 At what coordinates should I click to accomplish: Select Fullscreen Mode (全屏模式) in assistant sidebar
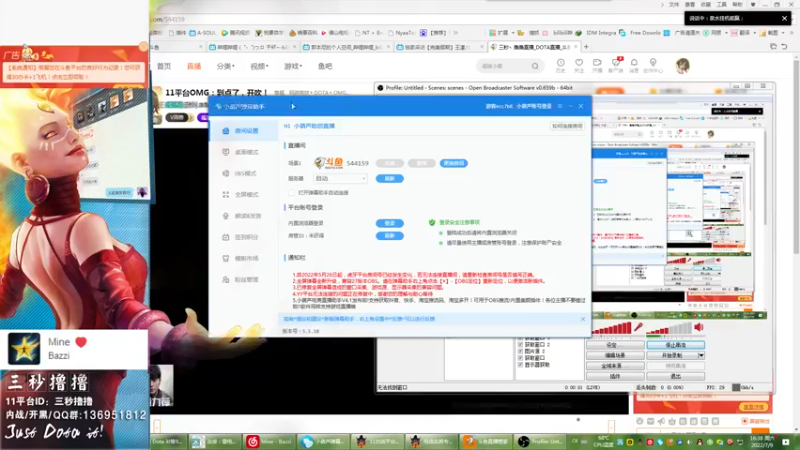[x=244, y=194]
